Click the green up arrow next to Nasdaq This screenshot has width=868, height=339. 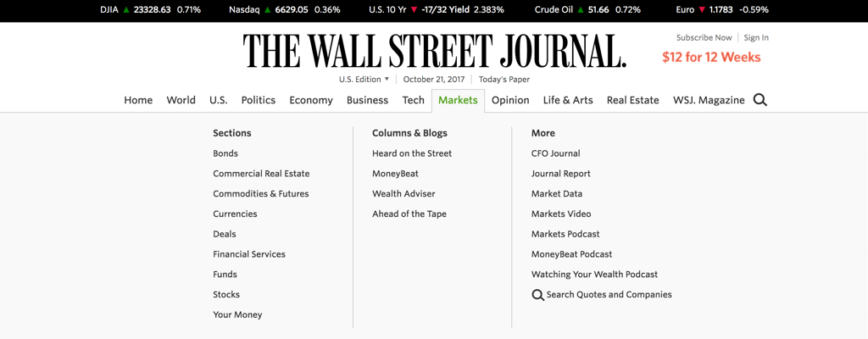(x=268, y=9)
